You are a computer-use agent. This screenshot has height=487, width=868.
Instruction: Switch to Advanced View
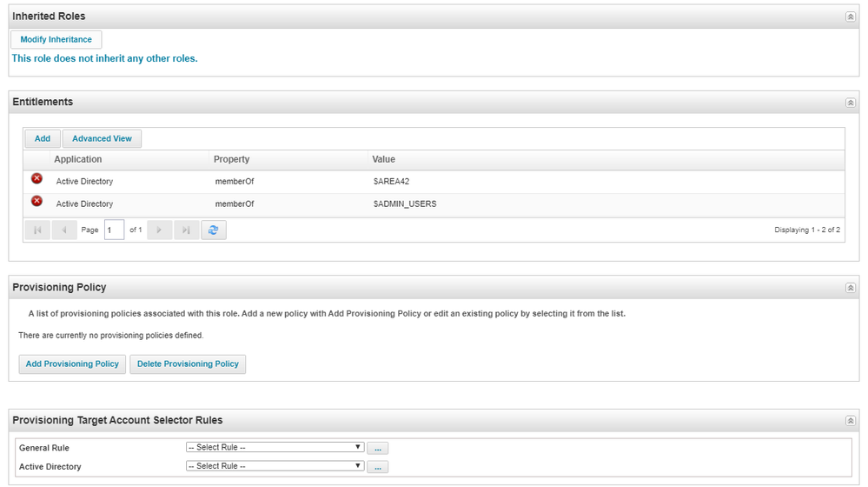[102, 139]
